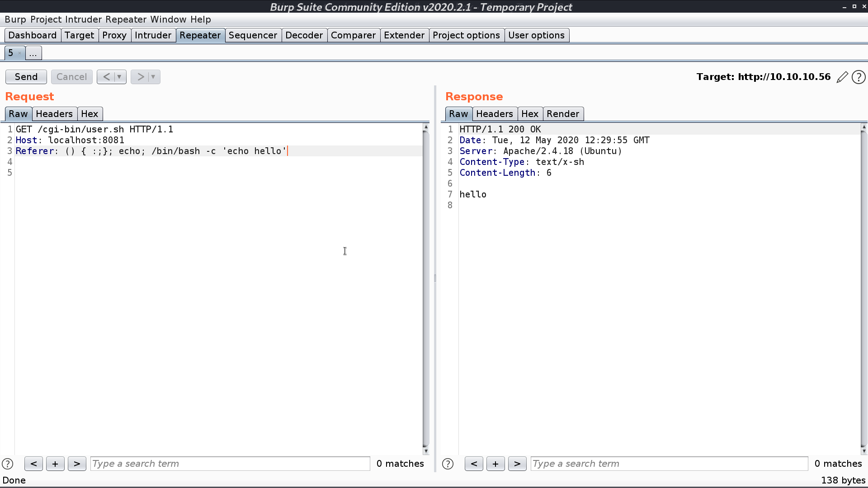Switch to the Proxy tab

click(114, 35)
